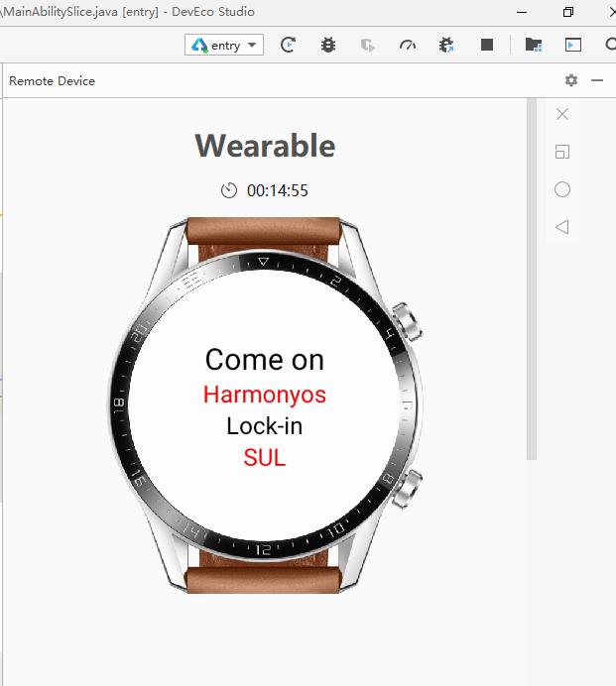This screenshot has width=616, height=686.
Task: Click the Run/rerun entry icon
Action: (288, 45)
